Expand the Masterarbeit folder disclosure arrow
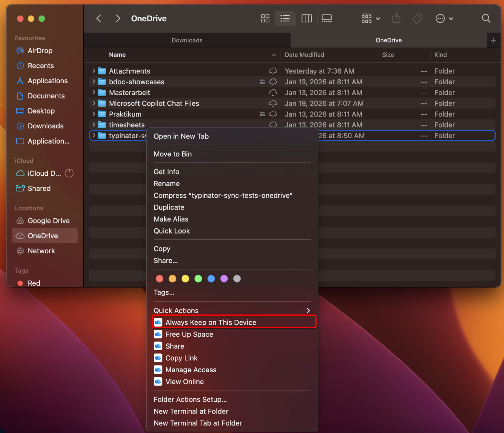The height and width of the screenshot is (433, 504). pos(94,92)
